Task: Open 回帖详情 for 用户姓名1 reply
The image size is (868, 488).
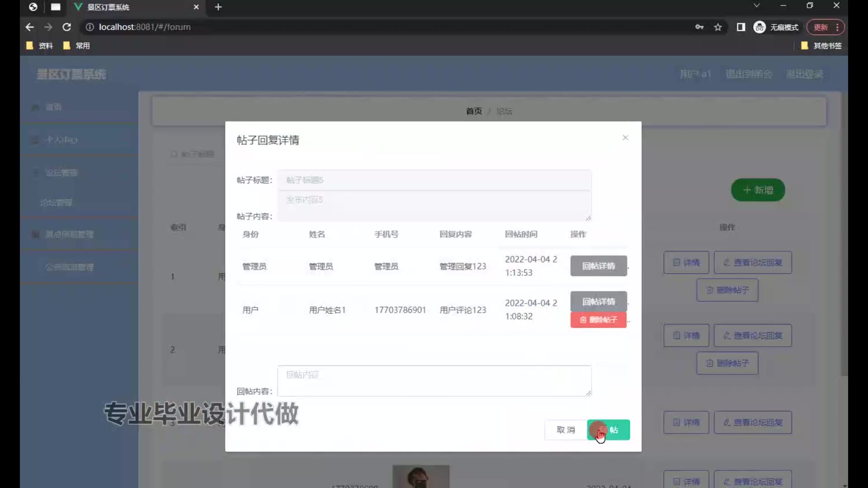Action: tap(598, 301)
